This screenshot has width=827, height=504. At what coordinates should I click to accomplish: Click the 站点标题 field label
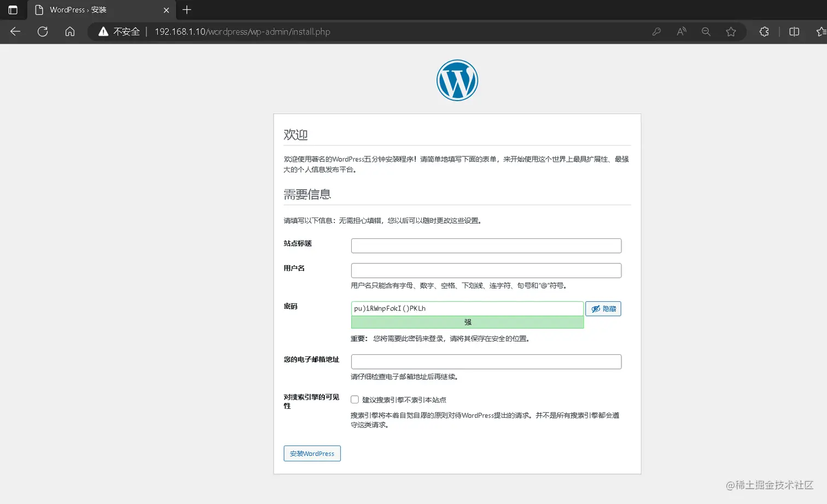click(x=298, y=243)
